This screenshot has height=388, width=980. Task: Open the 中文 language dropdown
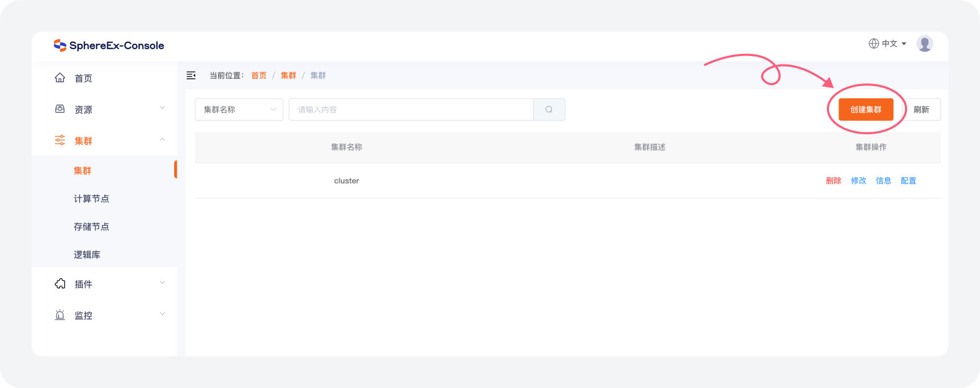tap(888, 44)
